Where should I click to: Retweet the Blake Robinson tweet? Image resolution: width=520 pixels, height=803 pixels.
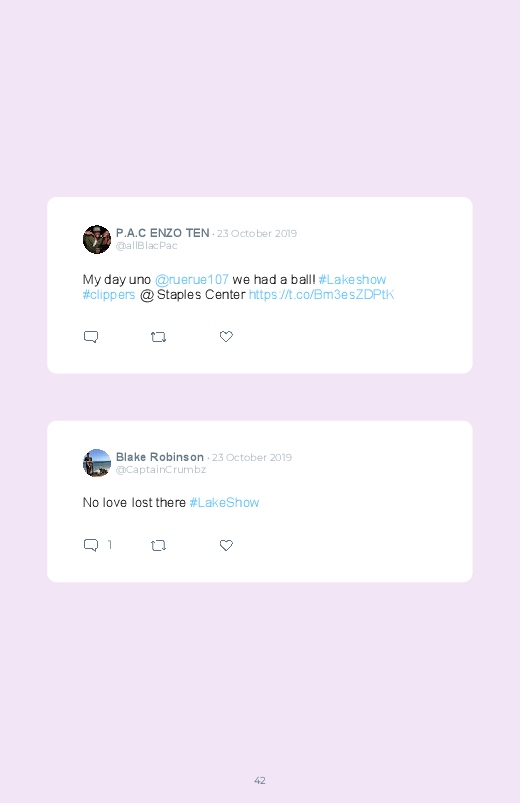(158, 546)
